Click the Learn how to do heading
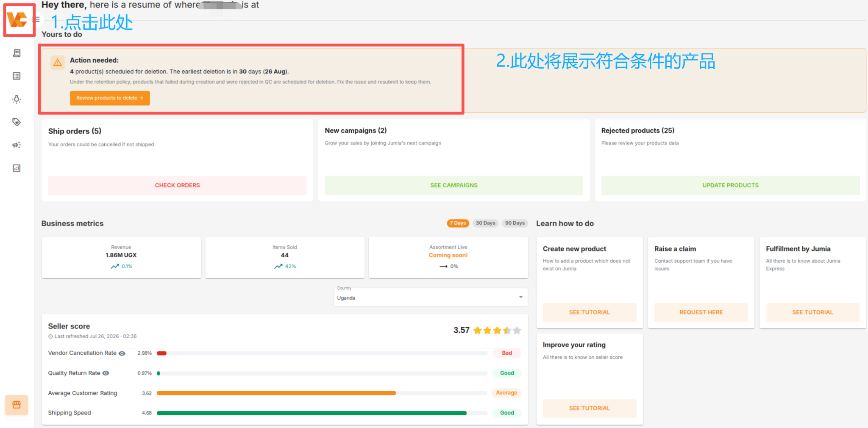The image size is (868, 428). click(565, 223)
